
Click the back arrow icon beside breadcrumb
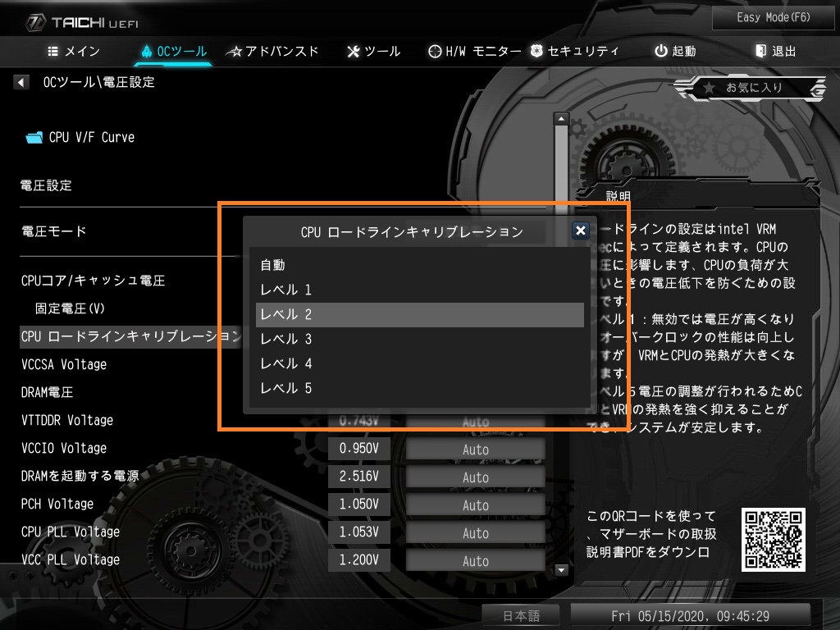pos(21,83)
